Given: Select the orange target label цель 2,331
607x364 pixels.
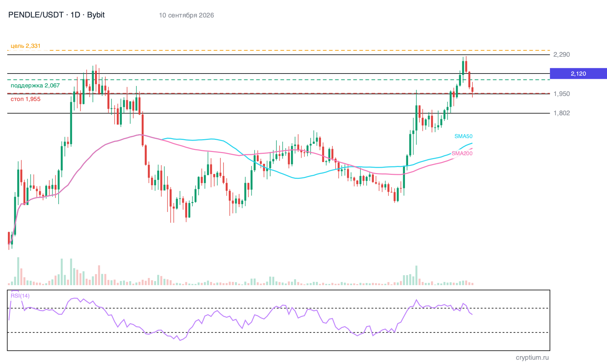Looking at the screenshot, I should tap(26, 46).
